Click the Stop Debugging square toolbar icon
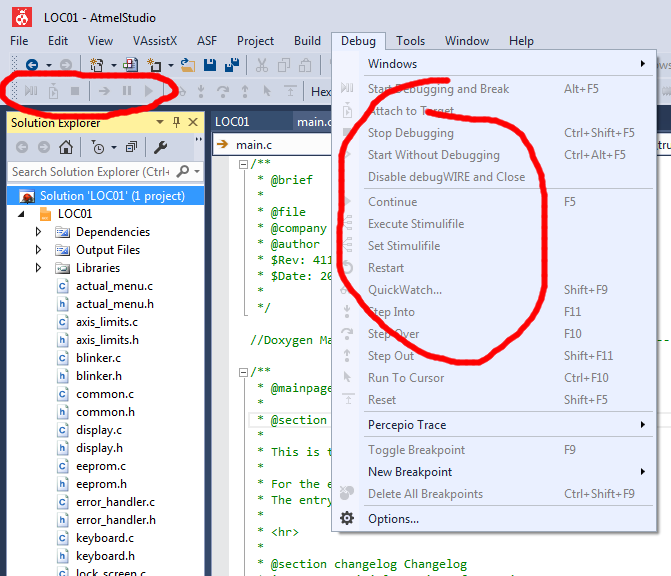Screen dimensions: 671x576 point(75,91)
